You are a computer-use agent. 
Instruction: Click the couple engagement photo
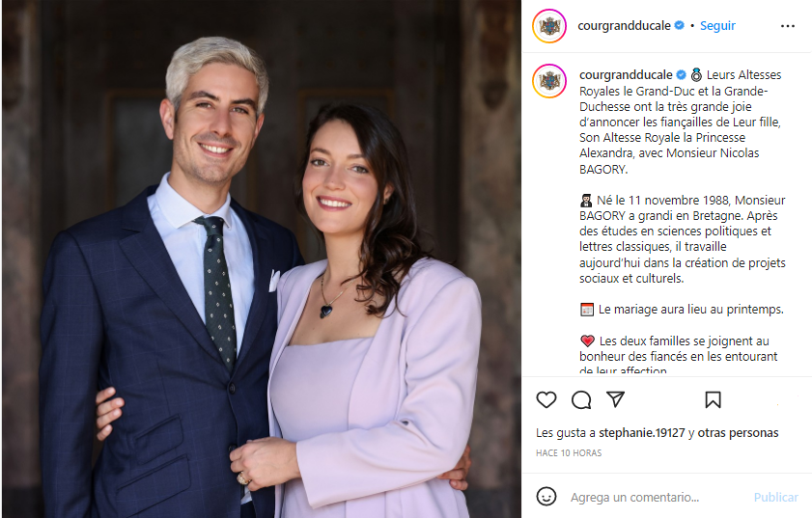262,259
